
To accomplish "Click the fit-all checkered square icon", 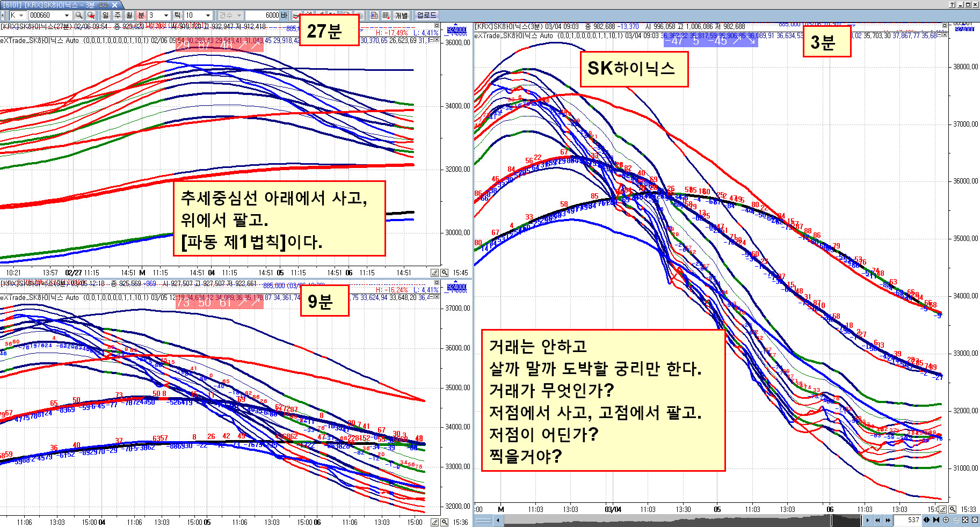I will coord(965,520).
